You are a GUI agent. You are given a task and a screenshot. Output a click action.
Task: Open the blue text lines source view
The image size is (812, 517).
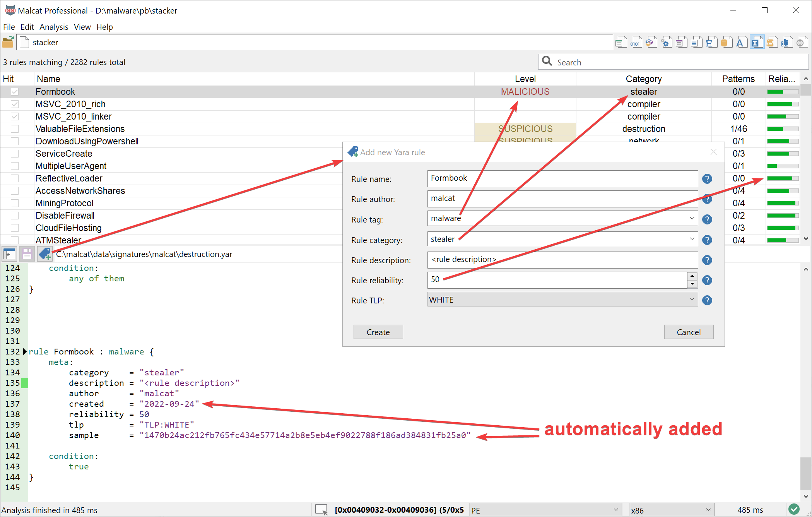pos(696,42)
